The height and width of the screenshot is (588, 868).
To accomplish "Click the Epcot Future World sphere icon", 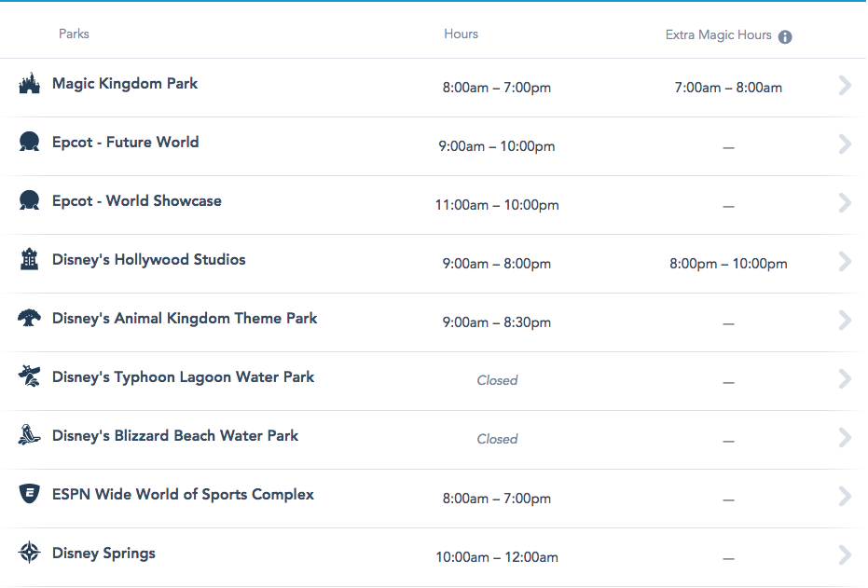I will point(29,143).
